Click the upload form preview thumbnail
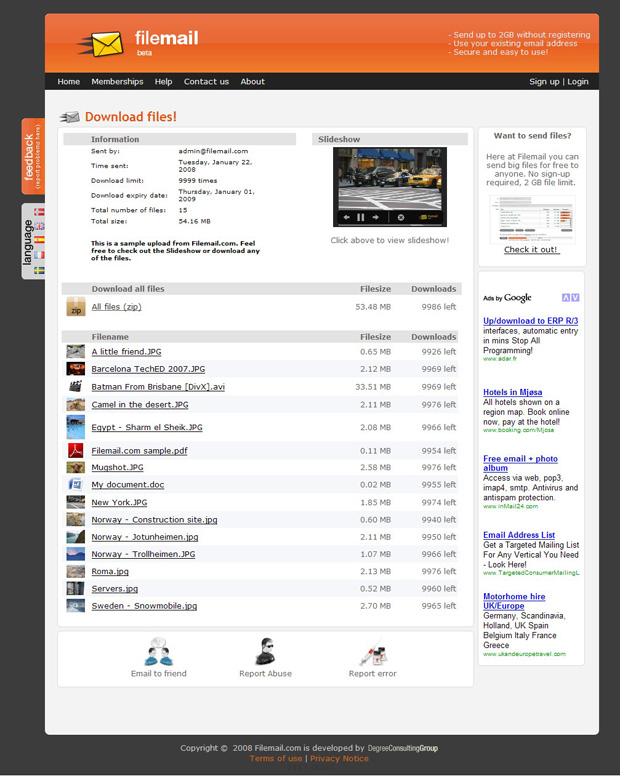This screenshot has height=776, width=620. tap(532, 219)
